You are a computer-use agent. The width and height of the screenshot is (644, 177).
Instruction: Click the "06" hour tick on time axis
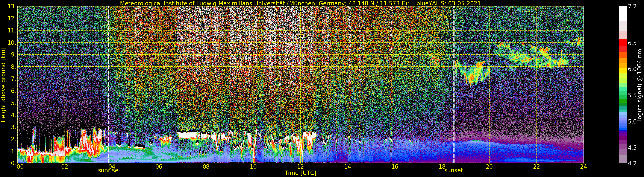coord(159,167)
